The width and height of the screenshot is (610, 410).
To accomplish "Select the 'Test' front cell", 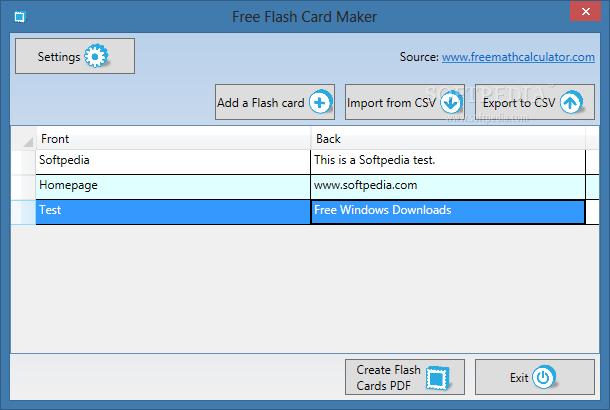I will pos(173,212).
